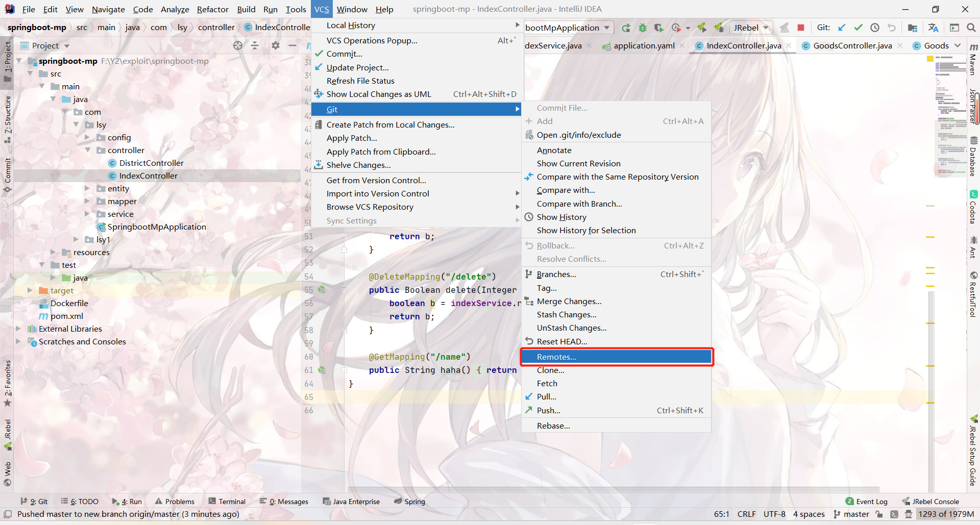The width and height of the screenshot is (980, 525).
Task: Click the Search Everywhere magnifier icon
Action: point(971,28)
